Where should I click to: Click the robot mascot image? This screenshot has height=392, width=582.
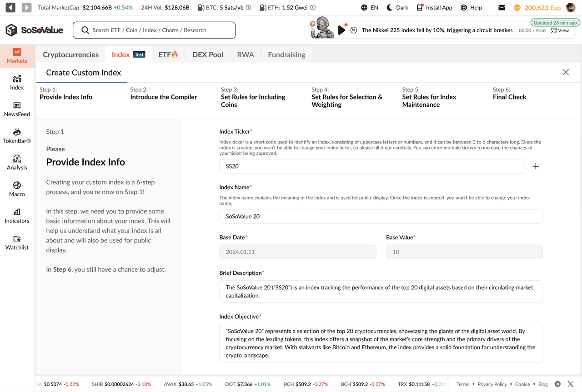[x=321, y=27]
